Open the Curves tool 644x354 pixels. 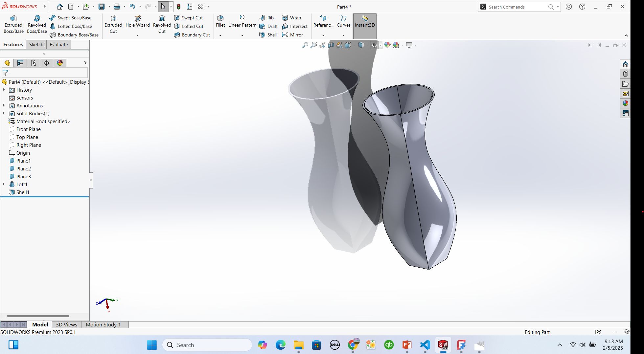(344, 22)
